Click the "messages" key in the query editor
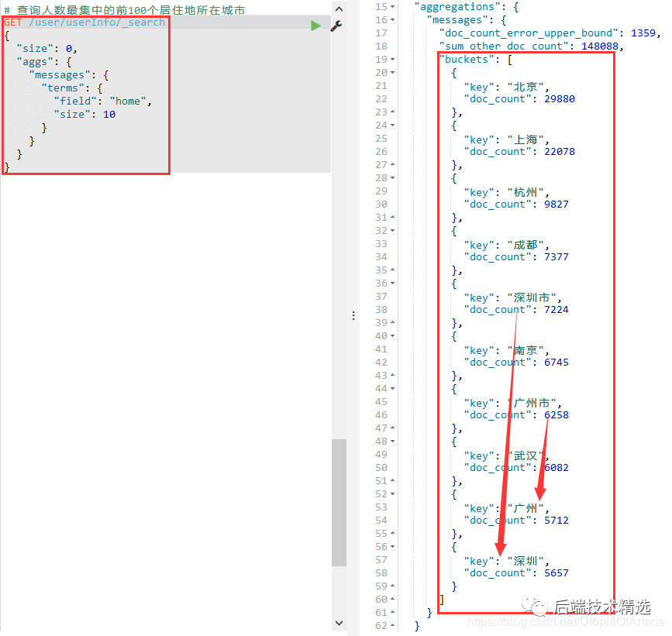The image size is (672, 636). (x=60, y=75)
